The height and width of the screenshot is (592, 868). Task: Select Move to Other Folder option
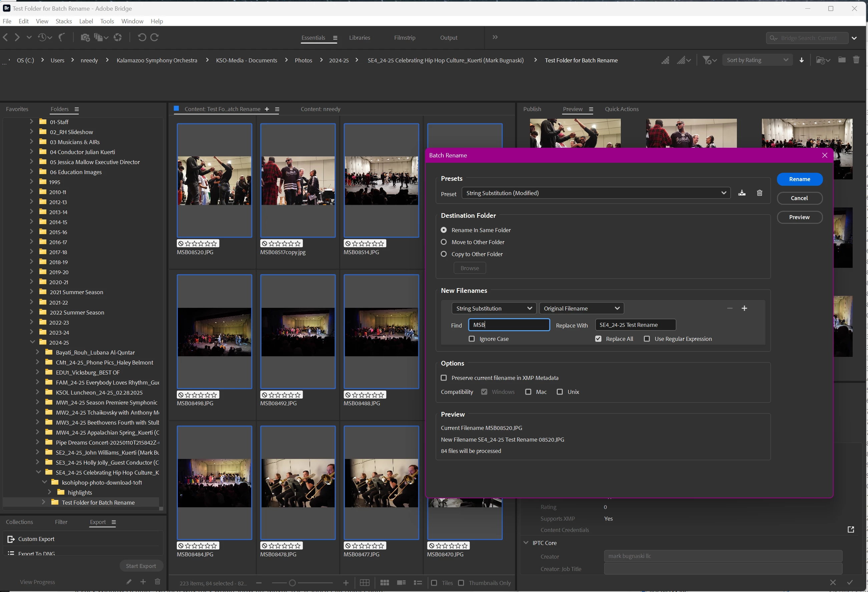click(x=444, y=242)
